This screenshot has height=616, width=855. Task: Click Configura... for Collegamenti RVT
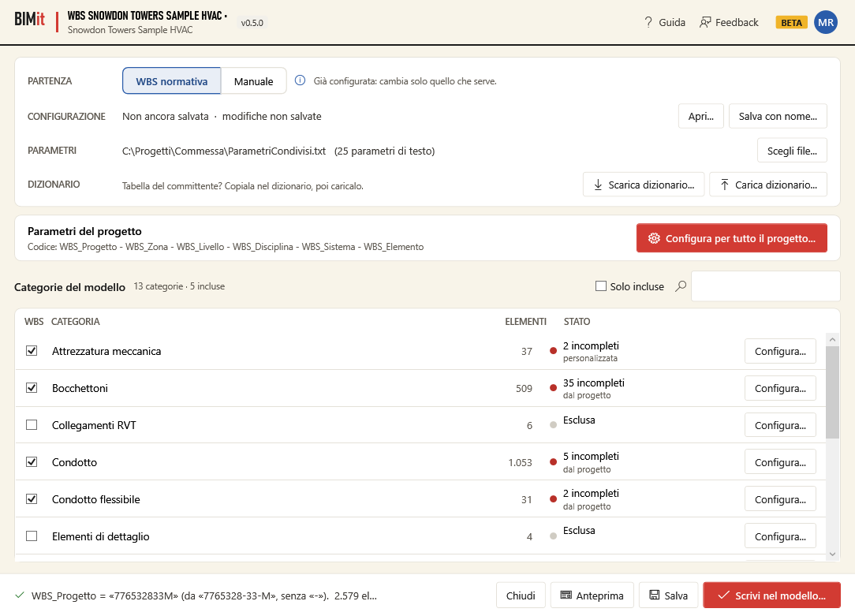click(x=780, y=425)
